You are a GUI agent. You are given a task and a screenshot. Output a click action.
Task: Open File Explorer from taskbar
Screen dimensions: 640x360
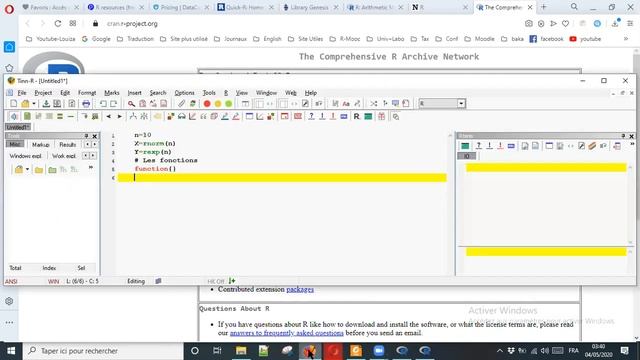click(x=241, y=351)
